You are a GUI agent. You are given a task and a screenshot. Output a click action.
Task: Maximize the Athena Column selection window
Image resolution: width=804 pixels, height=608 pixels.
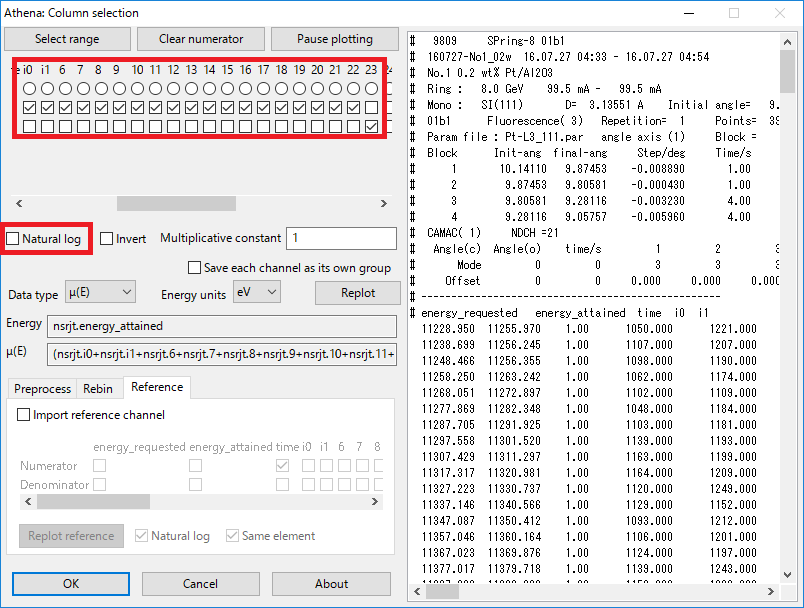[734, 13]
